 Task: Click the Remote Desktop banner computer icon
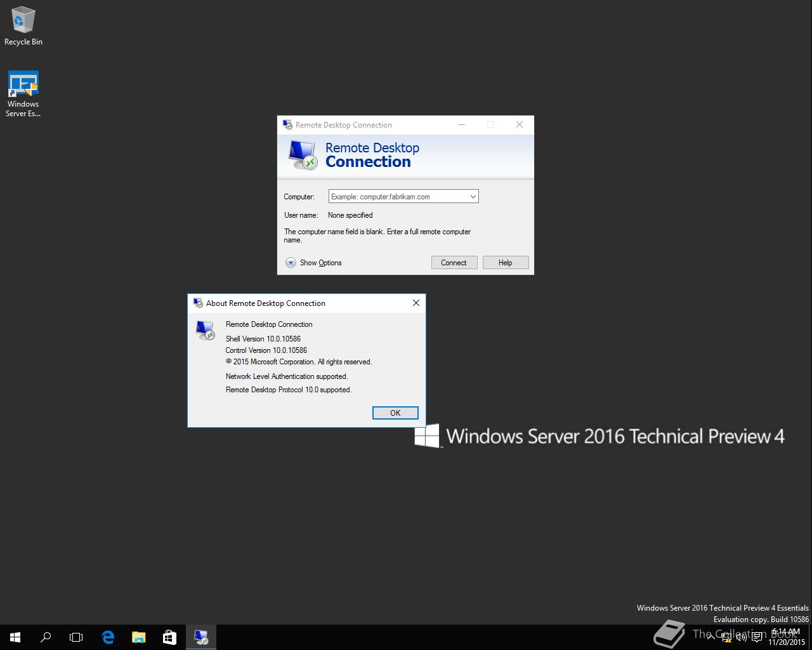303,155
